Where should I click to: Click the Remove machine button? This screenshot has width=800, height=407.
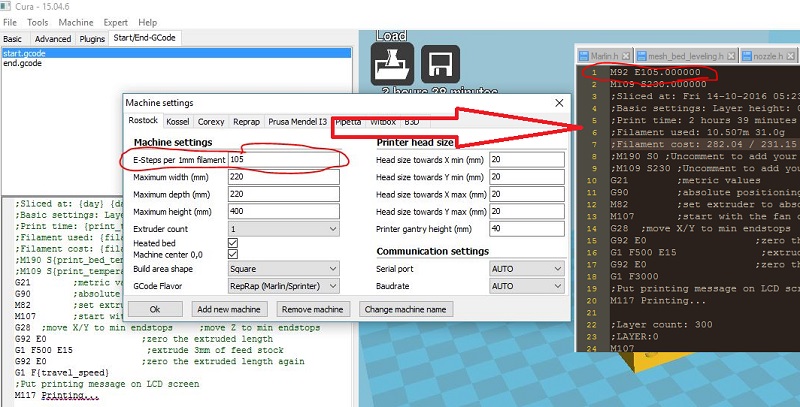311,309
